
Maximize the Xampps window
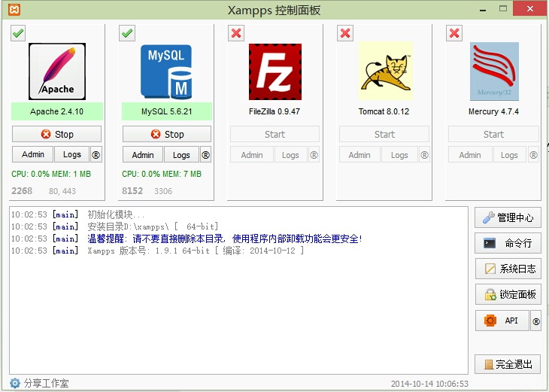click(x=503, y=9)
